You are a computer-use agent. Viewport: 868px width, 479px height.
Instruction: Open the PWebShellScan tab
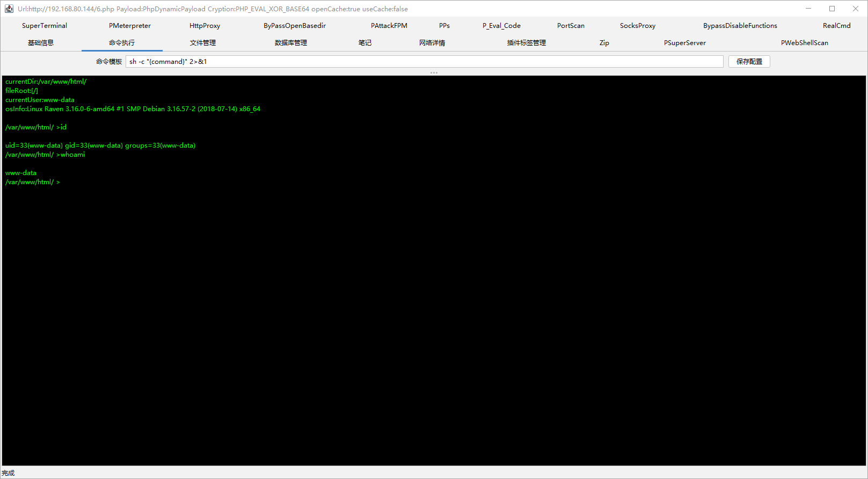[804, 43]
